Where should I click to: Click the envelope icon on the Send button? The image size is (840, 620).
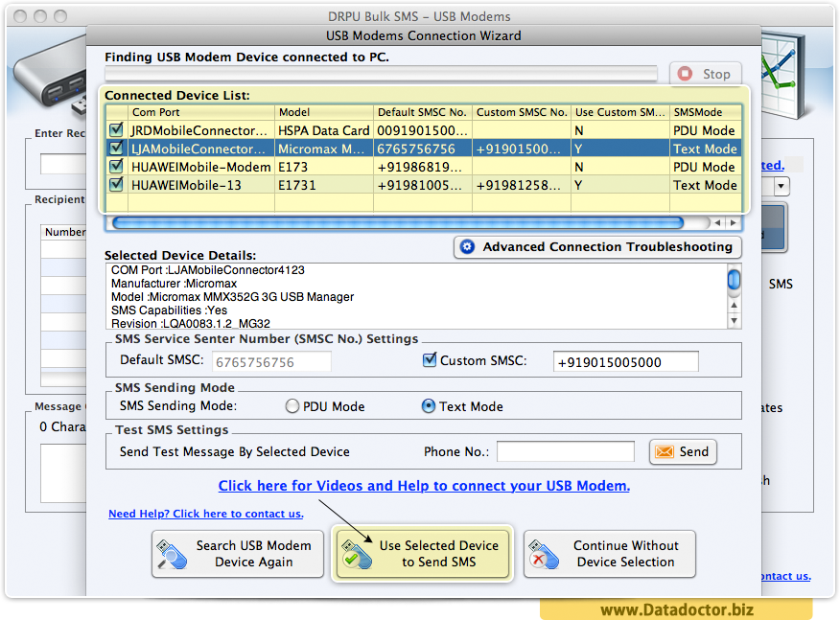[x=665, y=451]
